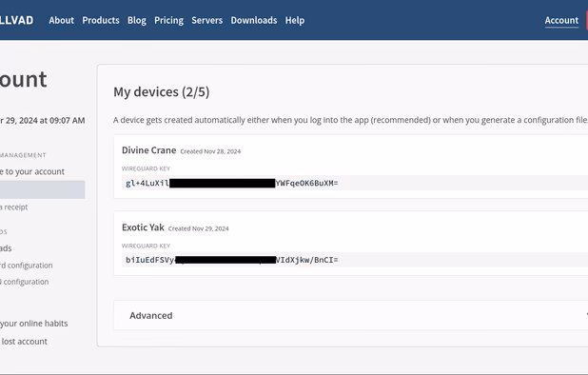
Task: Open the 'to your account' sidebar link
Action: 32,171
